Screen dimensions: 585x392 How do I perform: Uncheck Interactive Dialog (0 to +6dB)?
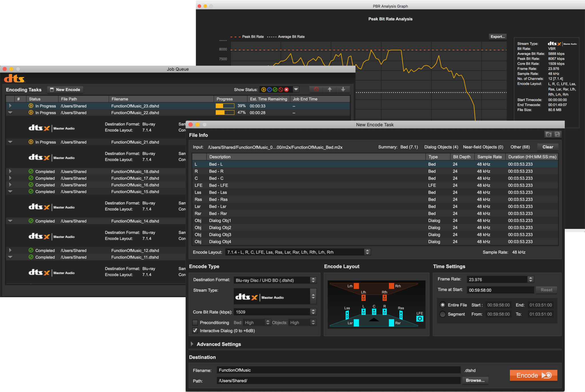195,331
